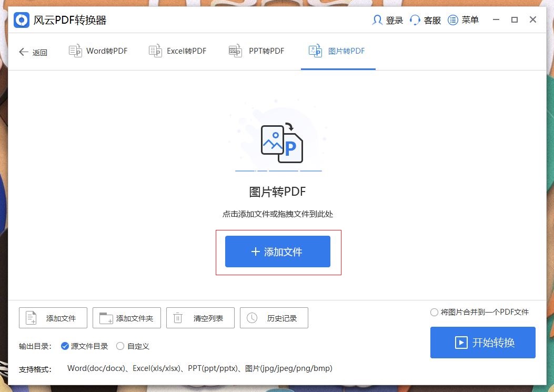Select the PPT转PDF presentation icon

(x=235, y=51)
